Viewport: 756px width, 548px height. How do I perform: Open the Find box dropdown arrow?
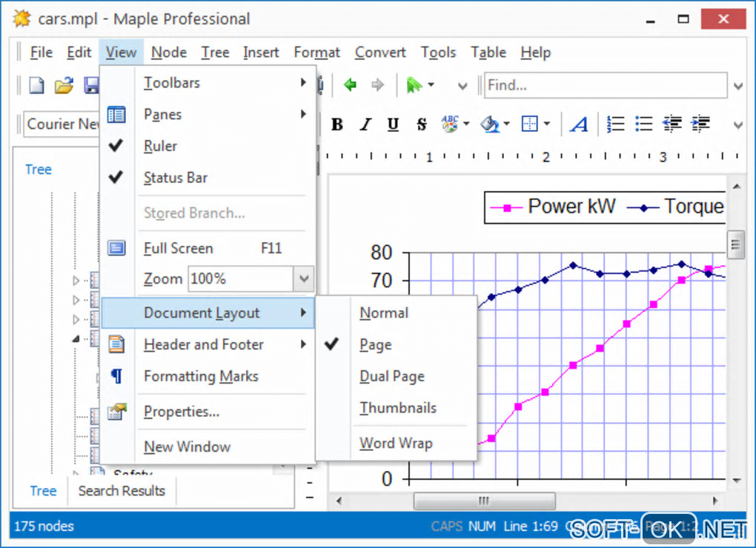coord(737,86)
